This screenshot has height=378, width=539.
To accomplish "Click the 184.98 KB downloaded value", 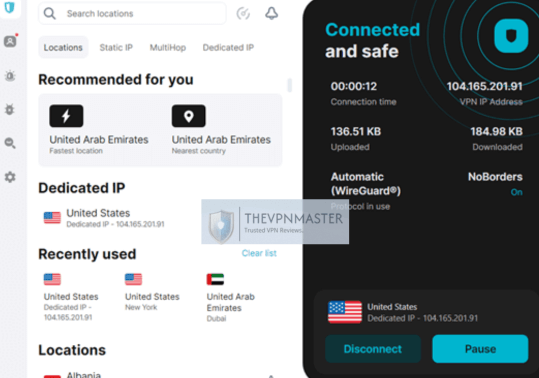I will point(496,132).
